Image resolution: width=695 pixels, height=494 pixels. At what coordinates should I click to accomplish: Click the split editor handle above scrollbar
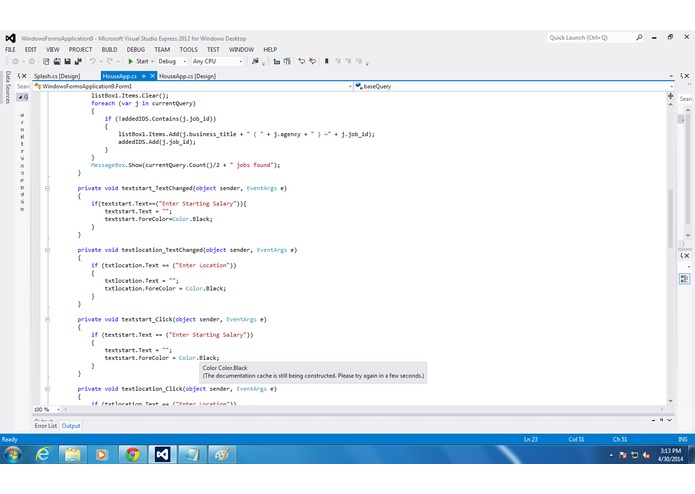tap(670, 96)
